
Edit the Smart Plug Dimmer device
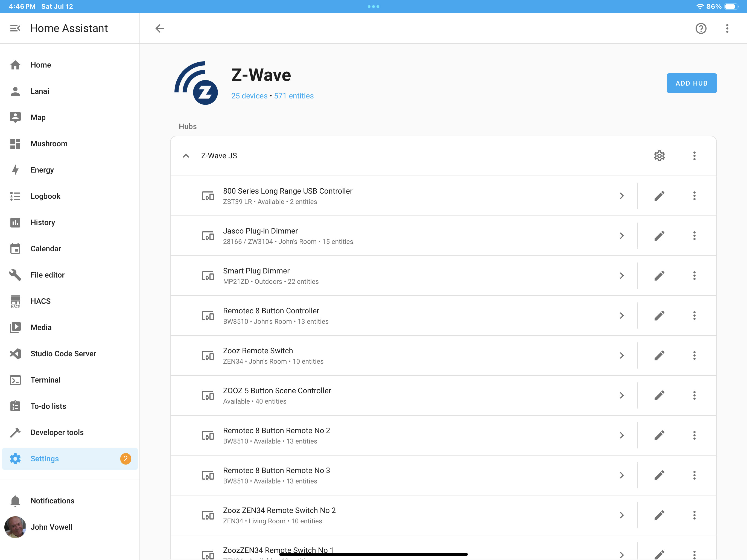pyautogui.click(x=659, y=276)
